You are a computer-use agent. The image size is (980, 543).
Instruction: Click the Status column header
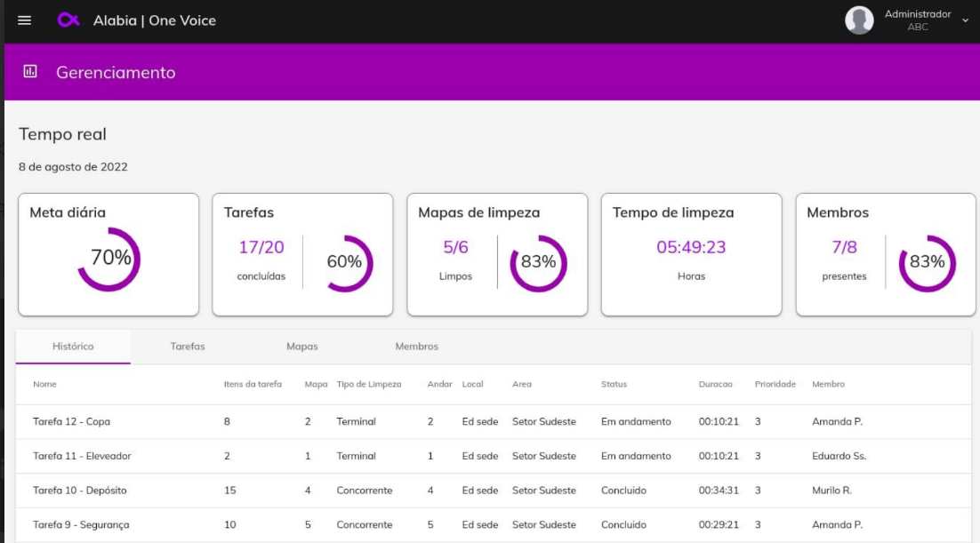click(614, 385)
